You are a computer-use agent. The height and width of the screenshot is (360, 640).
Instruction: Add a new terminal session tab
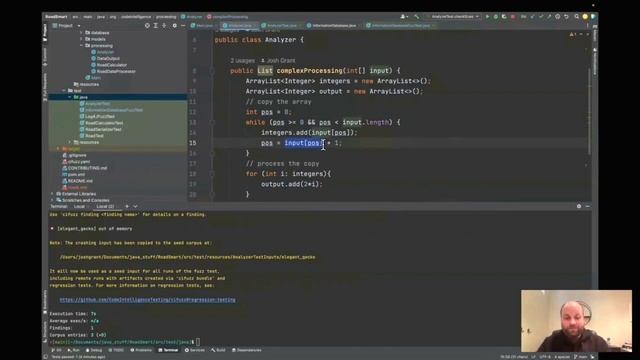point(127,207)
